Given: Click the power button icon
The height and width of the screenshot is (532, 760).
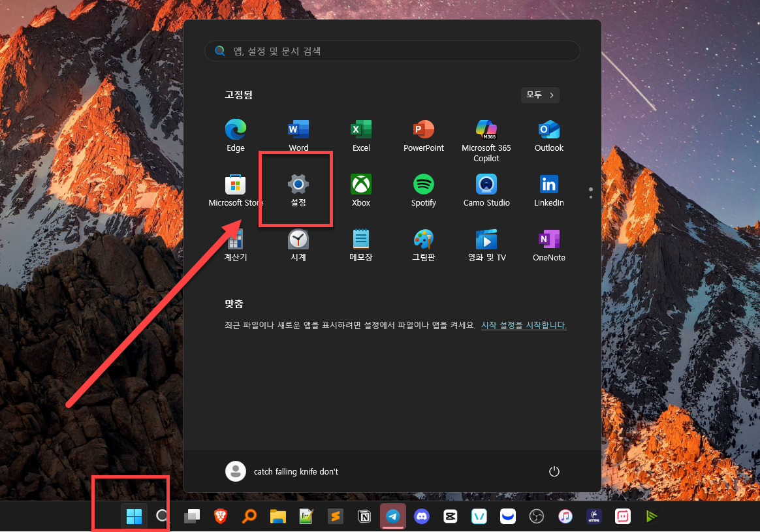Looking at the screenshot, I should click(x=554, y=471).
